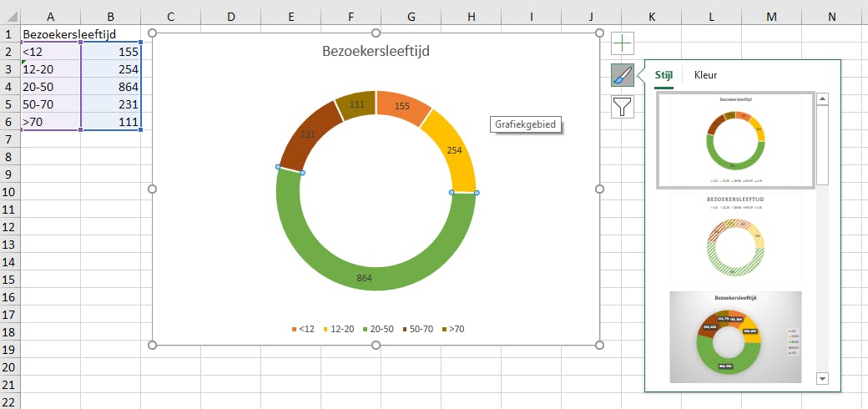Screen dimensions: 868x409
Task: Click the Select All corner of the sheet
Action: pyautogui.click(x=10, y=18)
